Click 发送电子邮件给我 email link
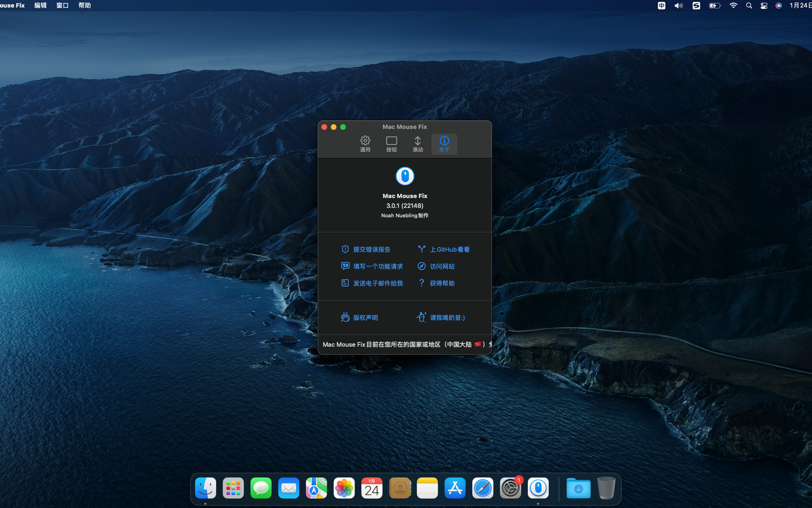The width and height of the screenshot is (812, 508). coord(372,283)
